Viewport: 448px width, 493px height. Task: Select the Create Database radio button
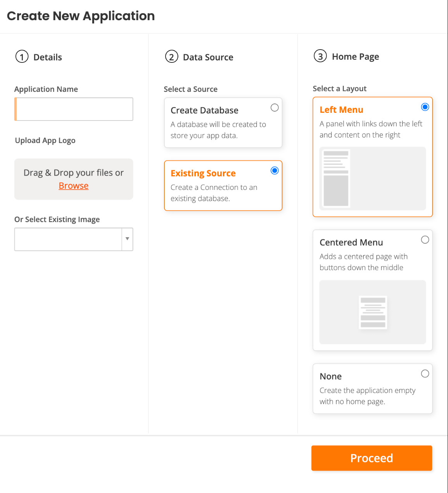tap(275, 107)
